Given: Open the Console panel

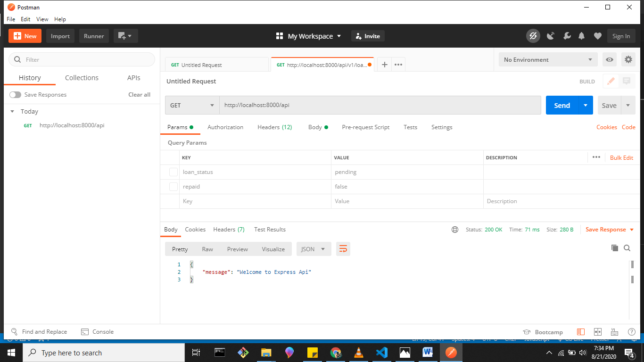Looking at the screenshot, I should (x=97, y=332).
